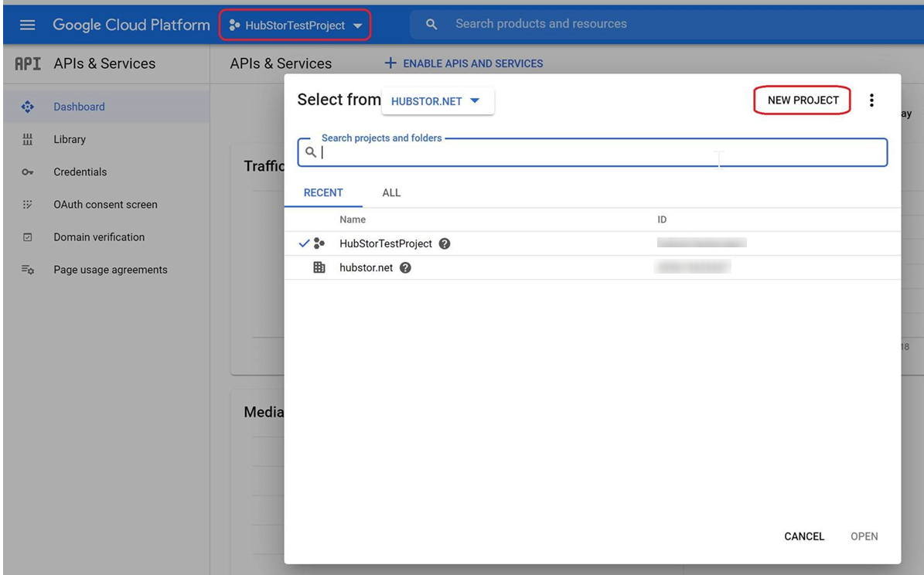Click the help icon next to hubstor.net
The image size is (924, 575).
click(405, 268)
